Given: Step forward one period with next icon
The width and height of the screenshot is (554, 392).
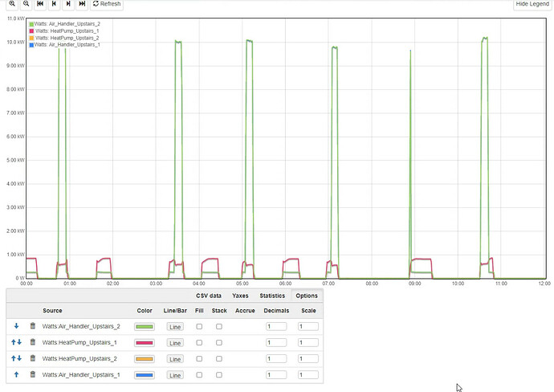Looking at the screenshot, I should point(68,3).
